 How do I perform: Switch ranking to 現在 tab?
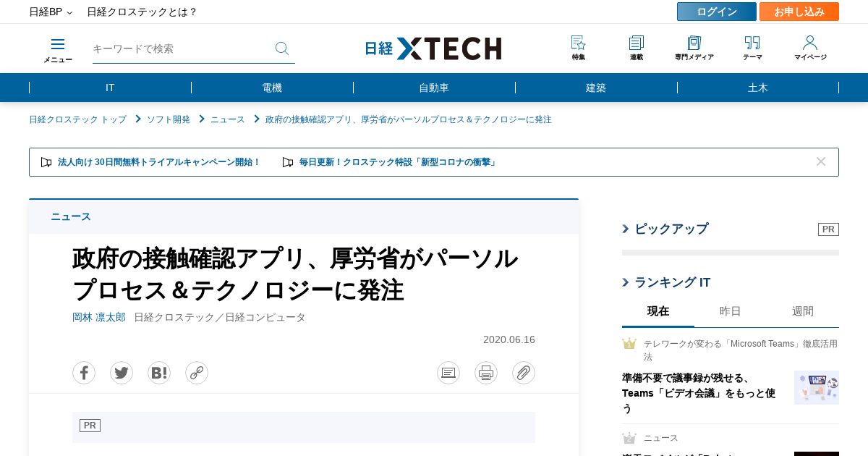coord(658,311)
